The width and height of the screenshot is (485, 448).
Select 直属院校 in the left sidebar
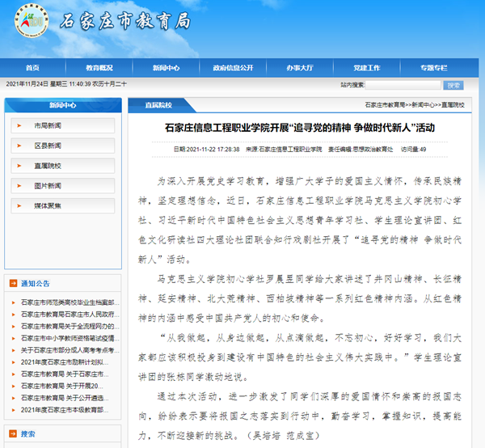(x=48, y=166)
